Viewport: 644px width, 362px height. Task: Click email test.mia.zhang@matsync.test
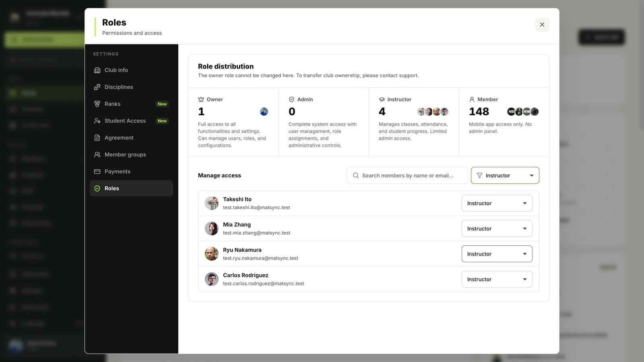coord(256,233)
